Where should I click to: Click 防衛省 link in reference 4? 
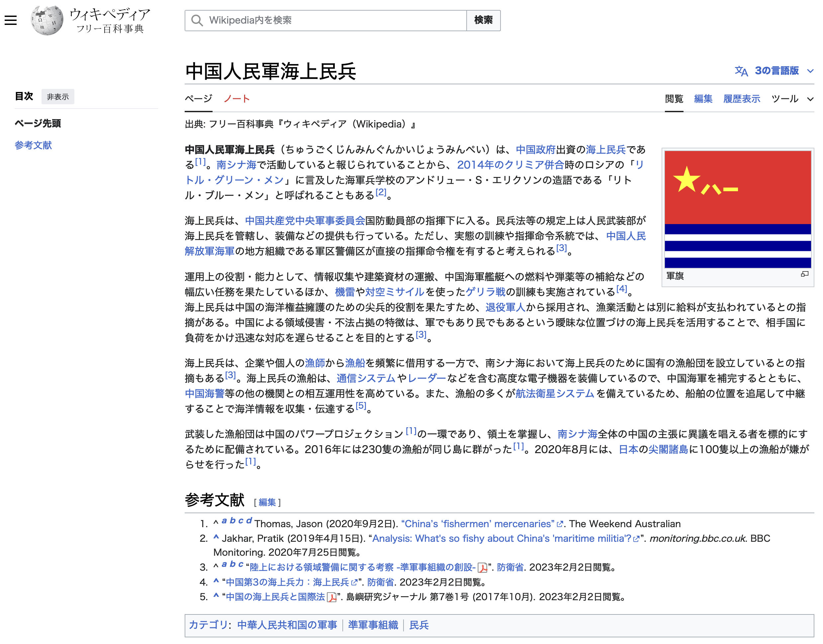[380, 583]
